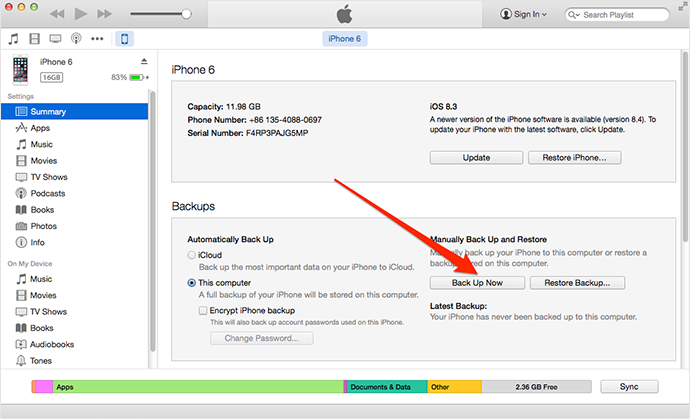Click the Apple logo in the display area
The height and width of the screenshot is (419, 690).
(x=345, y=14)
